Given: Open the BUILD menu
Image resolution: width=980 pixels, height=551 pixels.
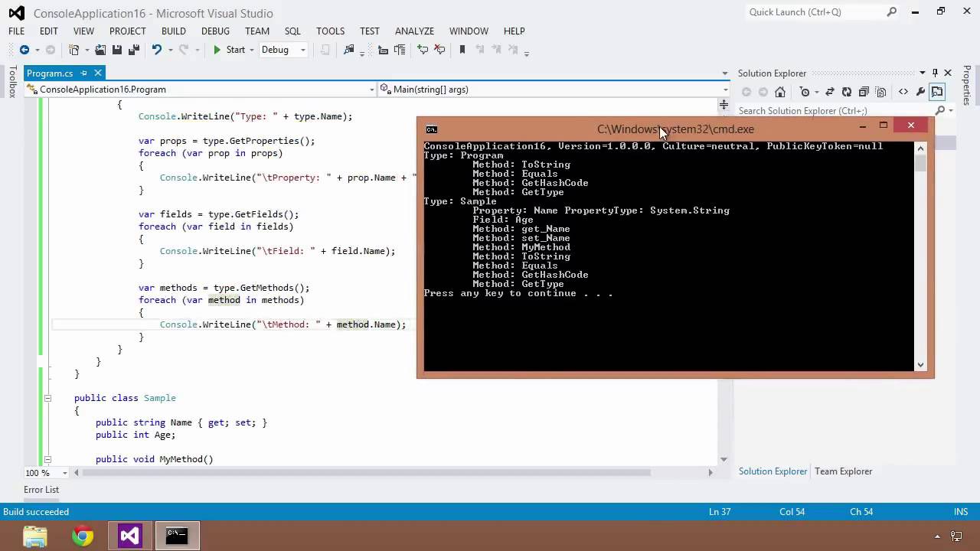Looking at the screenshot, I should pos(174,31).
